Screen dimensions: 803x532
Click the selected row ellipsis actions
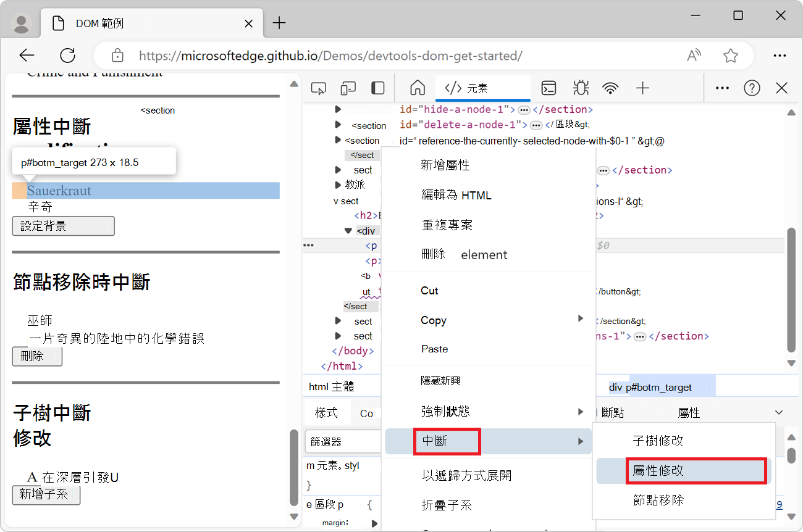pyautogui.click(x=308, y=245)
